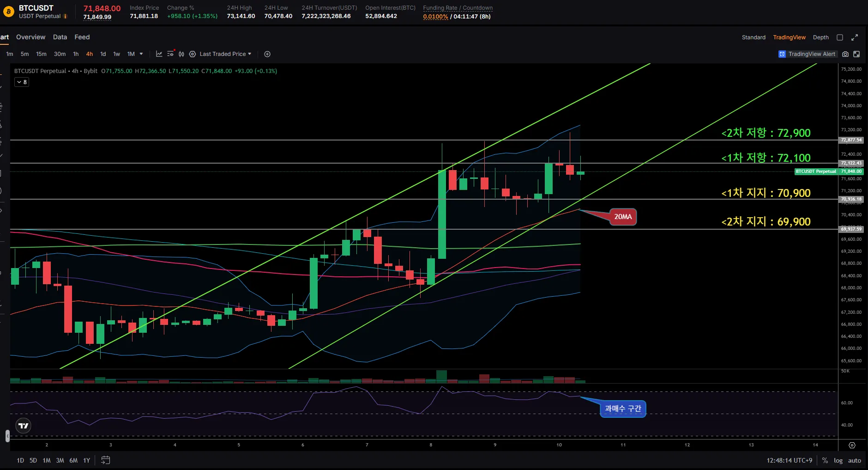Click the candlestick chart style icon

point(181,54)
